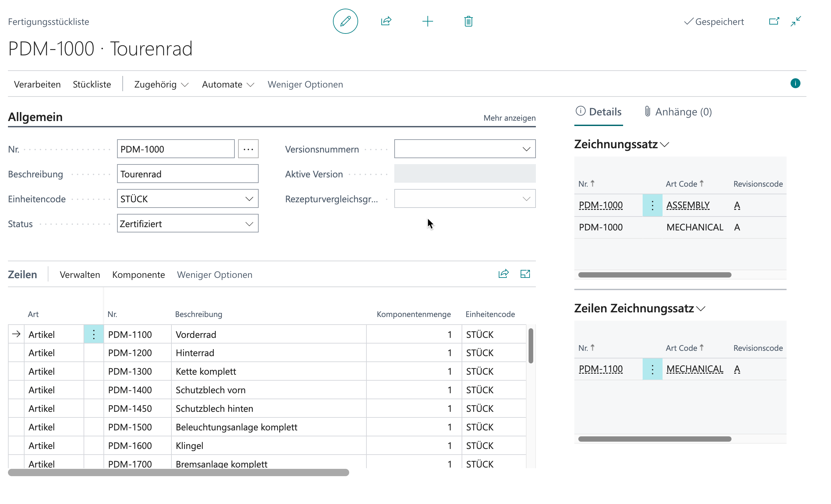Open the Stückliste menu
Screen dimensions: 831x504
click(92, 84)
